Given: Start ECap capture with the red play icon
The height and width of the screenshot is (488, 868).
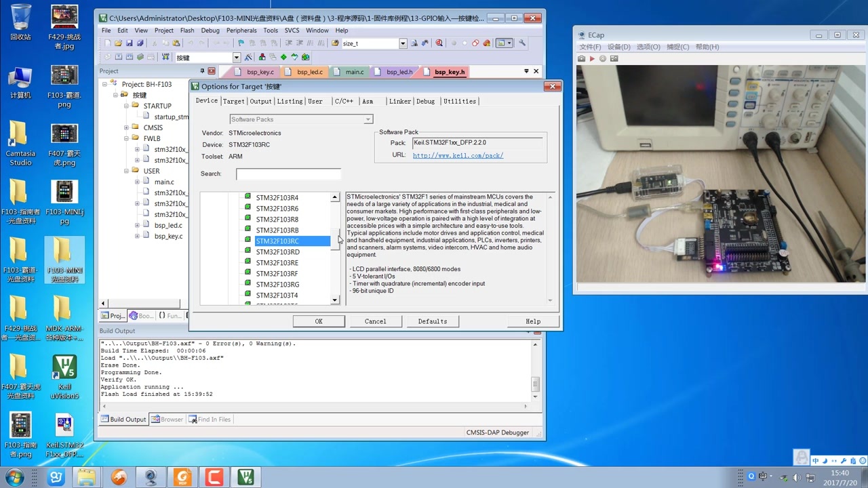Looking at the screenshot, I should click(592, 58).
